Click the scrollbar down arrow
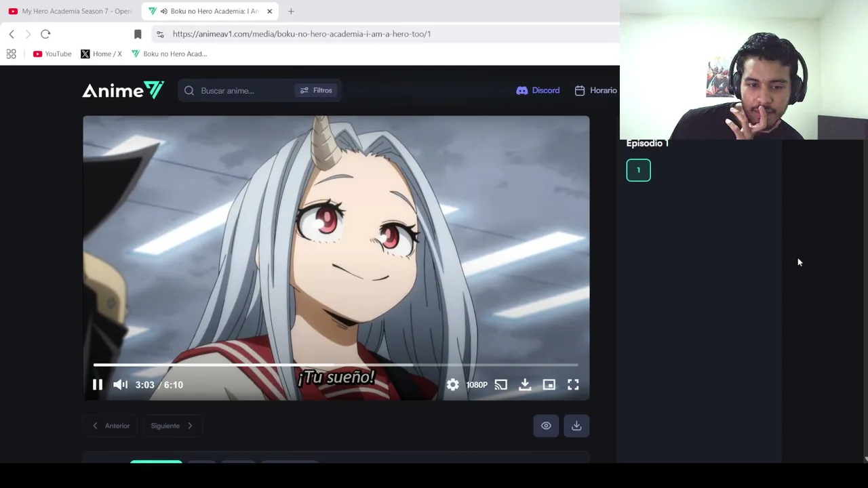This screenshot has height=488, width=868. tap(865, 459)
